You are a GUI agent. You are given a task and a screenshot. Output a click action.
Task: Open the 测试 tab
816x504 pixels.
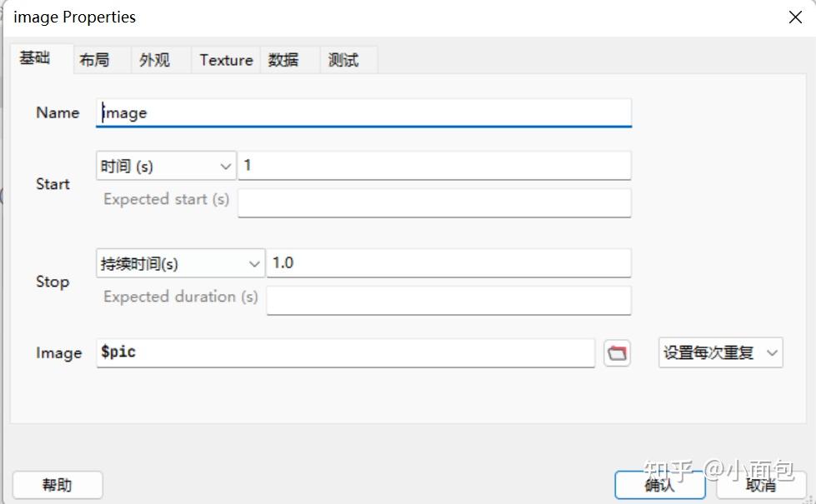(x=343, y=60)
